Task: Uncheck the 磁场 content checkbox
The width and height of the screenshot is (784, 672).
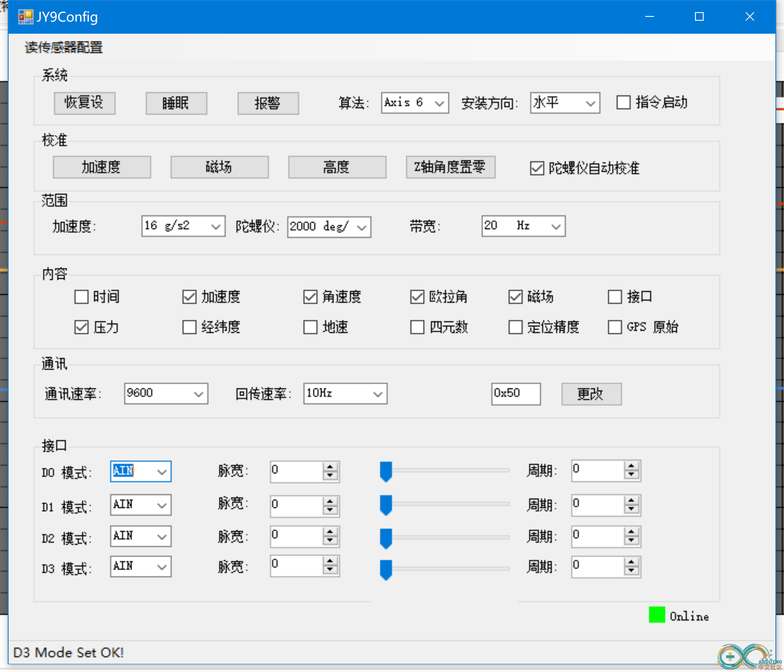Action: pyautogui.click(x=515, y=297)
